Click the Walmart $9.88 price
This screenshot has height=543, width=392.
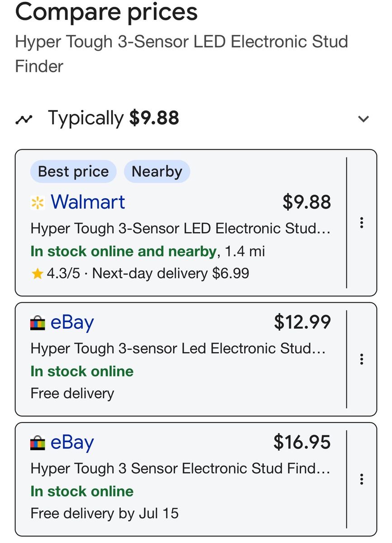coord(307,202)
